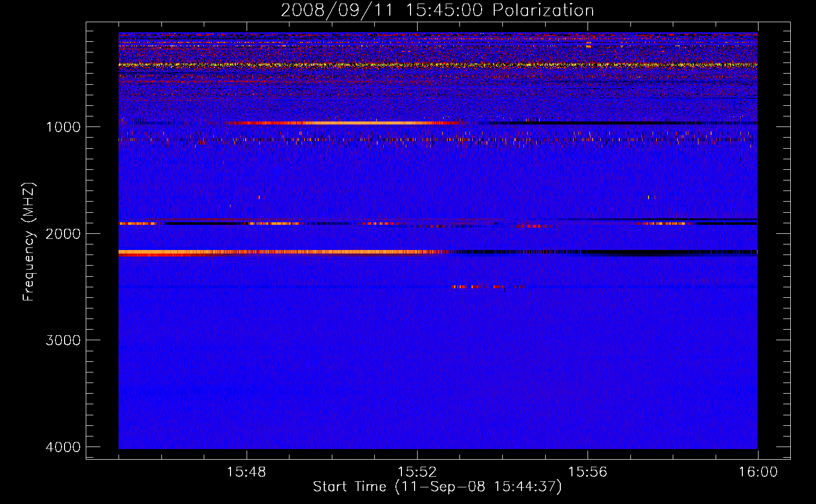The image size is (816, 504).
Task: Click the bright orange band just above 2200 MHz
Action: pos(282,251)
